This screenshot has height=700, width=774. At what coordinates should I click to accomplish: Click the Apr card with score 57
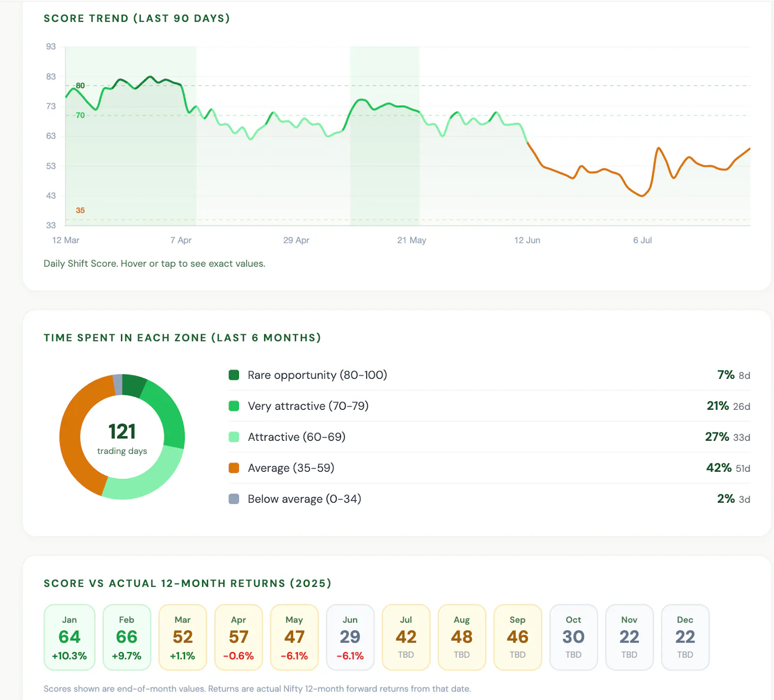pyautogui.click(x=238, y=637)
